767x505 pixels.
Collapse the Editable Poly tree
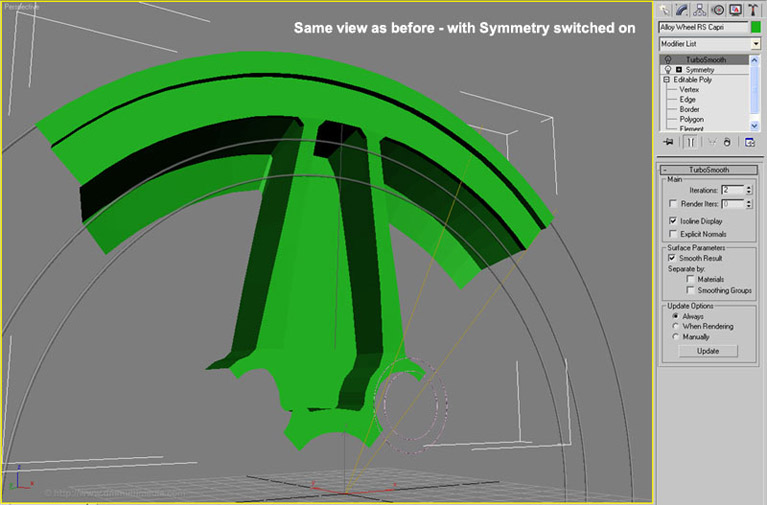(x=666, y=80)
